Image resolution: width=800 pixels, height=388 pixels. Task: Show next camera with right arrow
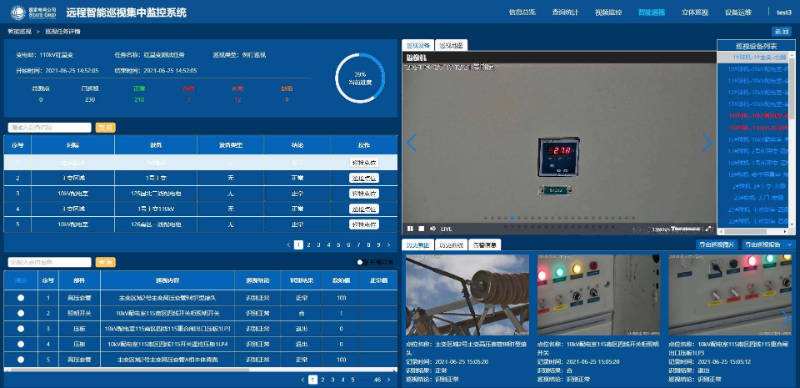coord(708,143)
